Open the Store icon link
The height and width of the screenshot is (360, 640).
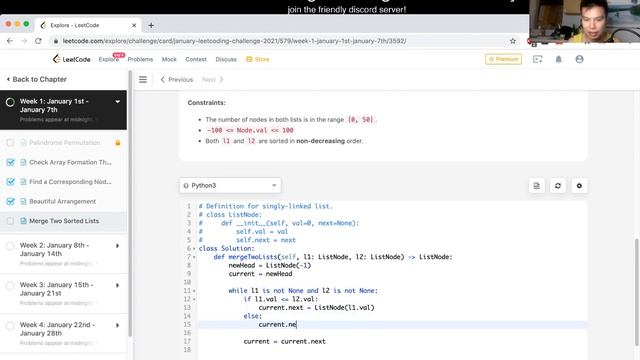click(x=258, y=59)
